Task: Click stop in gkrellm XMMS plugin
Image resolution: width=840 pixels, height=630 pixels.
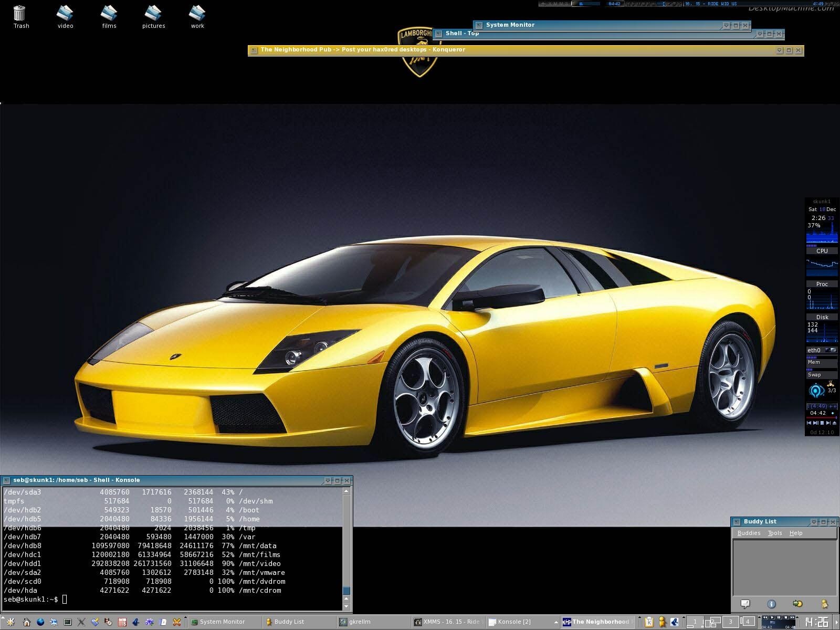Action: [x=822, y=423]
